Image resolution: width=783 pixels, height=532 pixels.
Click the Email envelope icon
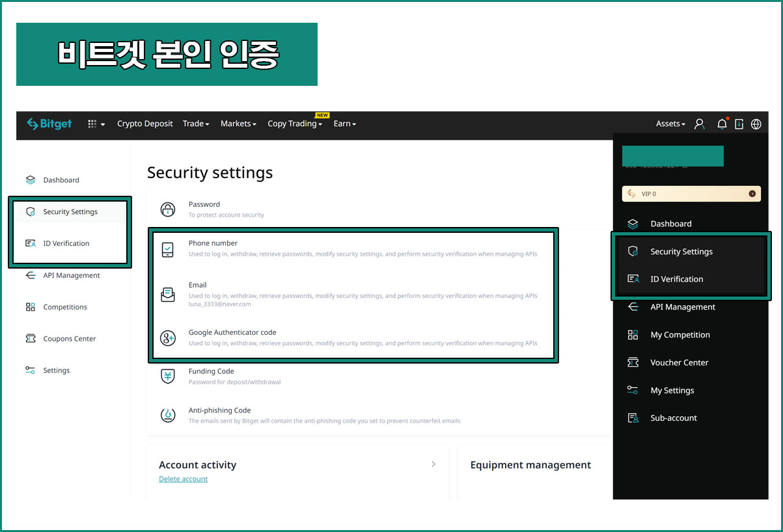[168, 295]
